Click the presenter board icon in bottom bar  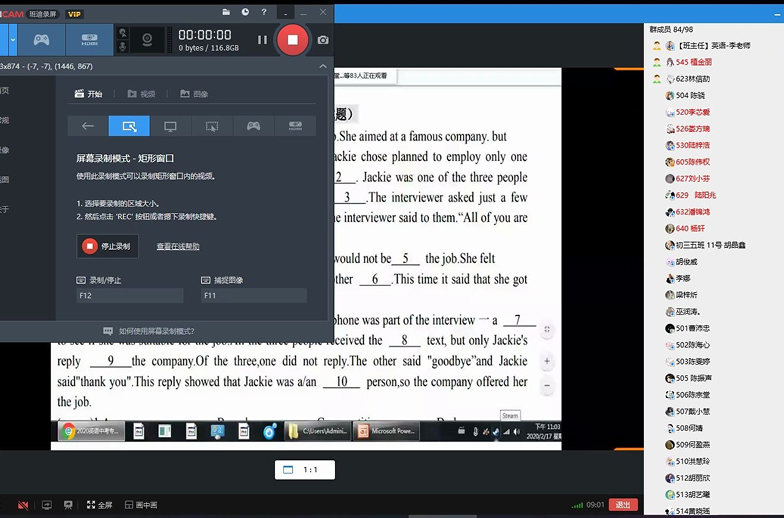(68, 505)
